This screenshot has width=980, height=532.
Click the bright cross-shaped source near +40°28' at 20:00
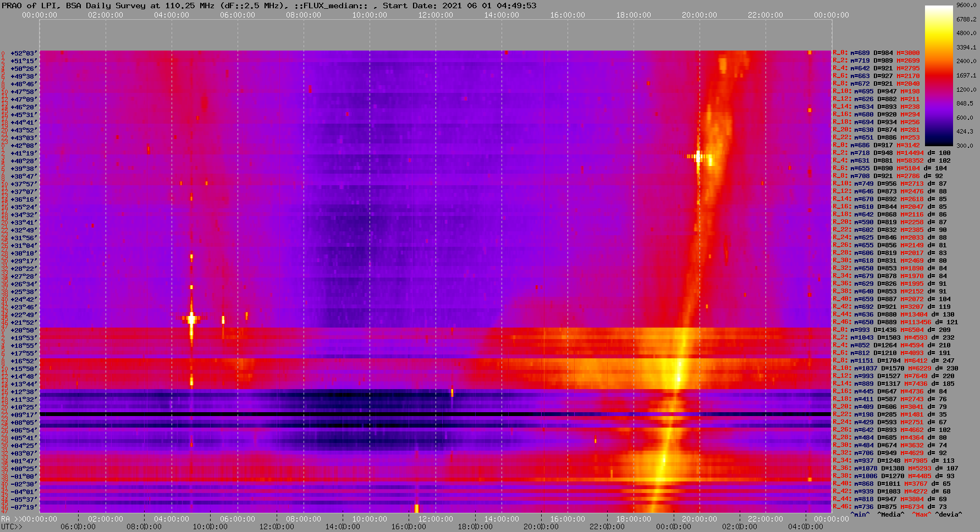click(698, 157)
